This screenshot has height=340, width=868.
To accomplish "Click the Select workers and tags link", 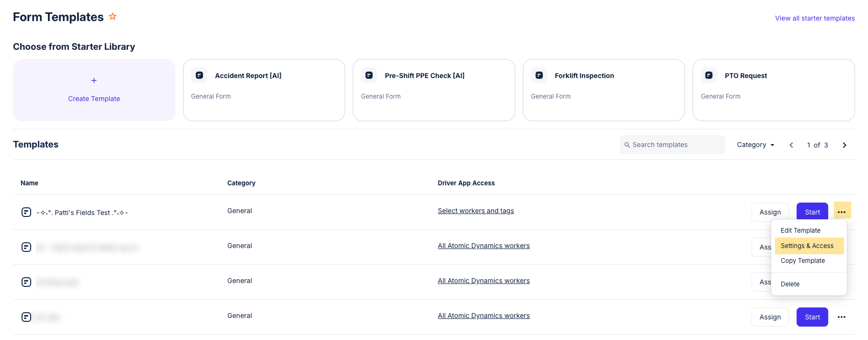I will [x=475, y=210].
